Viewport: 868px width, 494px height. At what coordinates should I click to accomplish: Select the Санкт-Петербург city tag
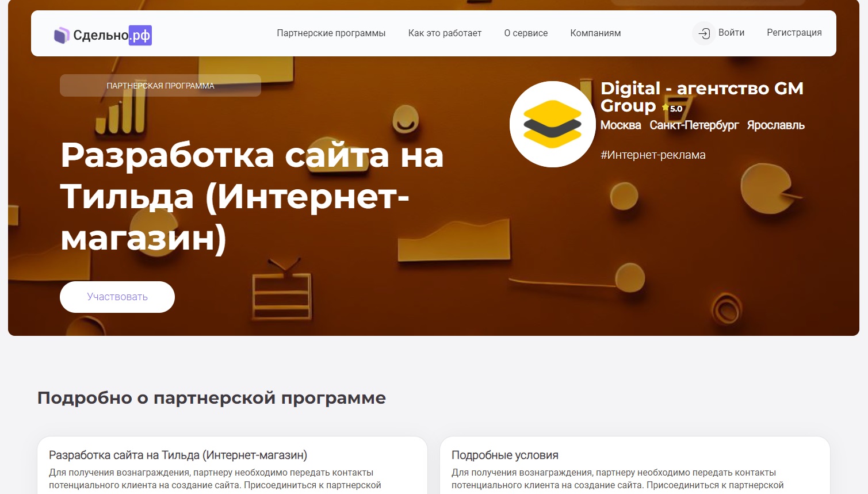click(694, 125)
